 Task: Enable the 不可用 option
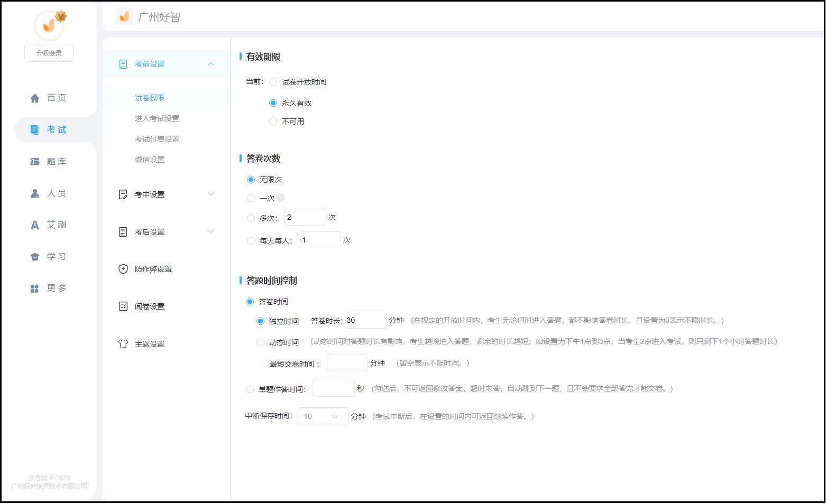click(273, 121)
